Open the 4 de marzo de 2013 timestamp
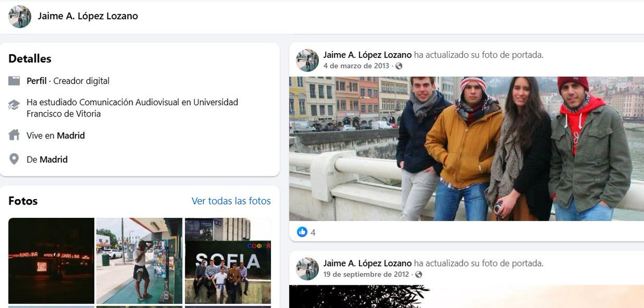 pos(356,66)
